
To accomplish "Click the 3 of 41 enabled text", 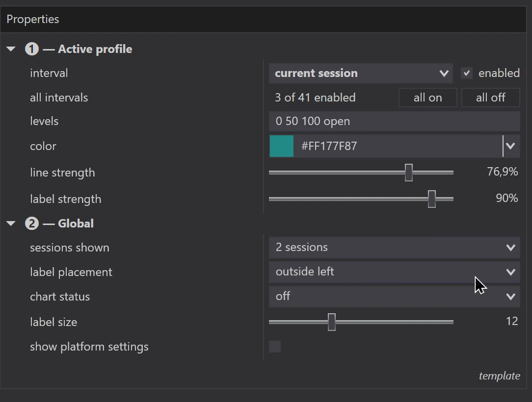I will (x=315, y=98).
